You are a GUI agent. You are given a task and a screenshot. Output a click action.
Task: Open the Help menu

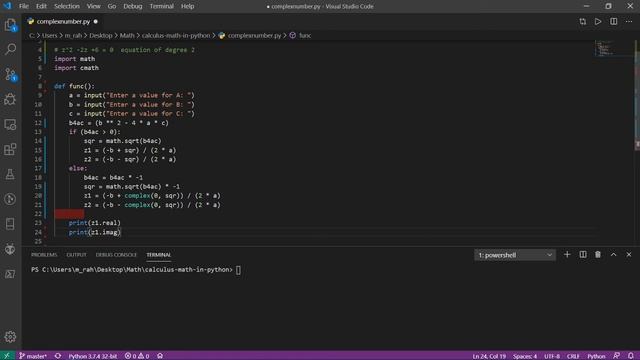click(187, 6)
